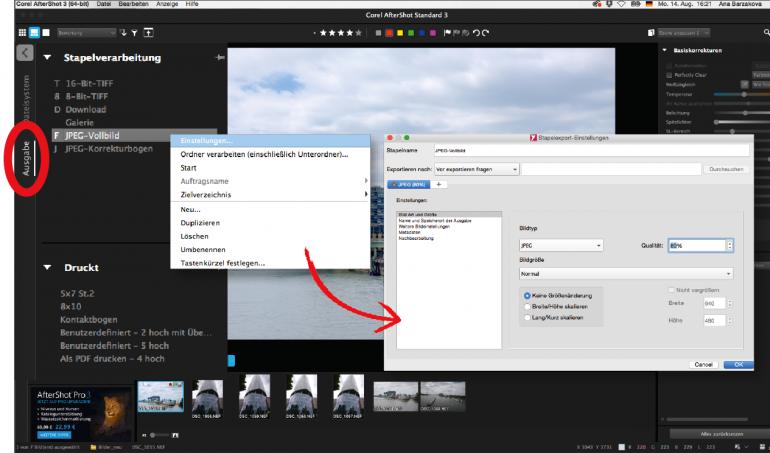
Task: Open the search magnifier icon
Action: tap(766, 33)
